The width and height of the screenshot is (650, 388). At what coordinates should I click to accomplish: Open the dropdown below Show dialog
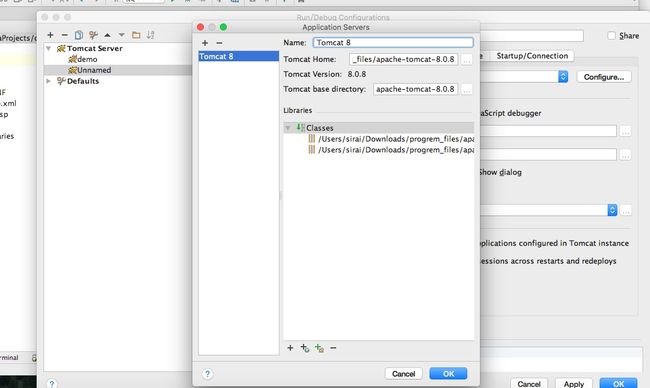pos(612,210)
